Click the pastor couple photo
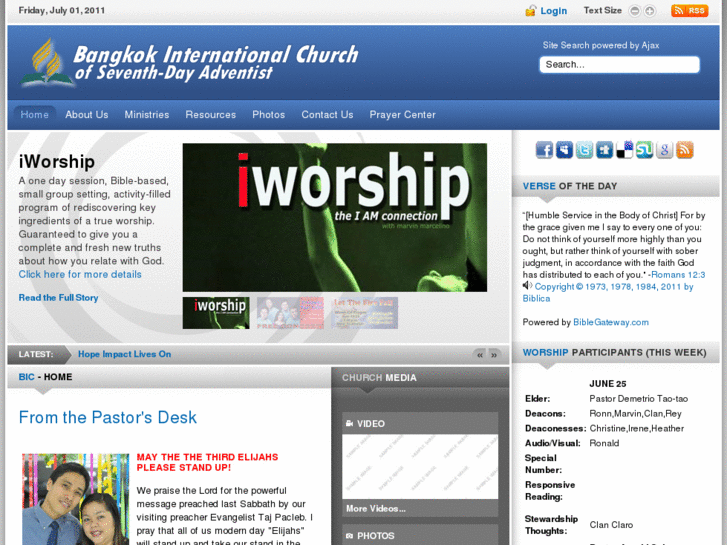Image resolution: width=727 pixels, height=545 pixels. point(76,499)
